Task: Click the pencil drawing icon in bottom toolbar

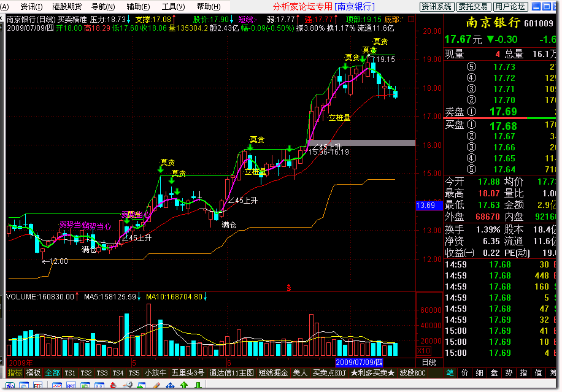Action: [156, 386]
